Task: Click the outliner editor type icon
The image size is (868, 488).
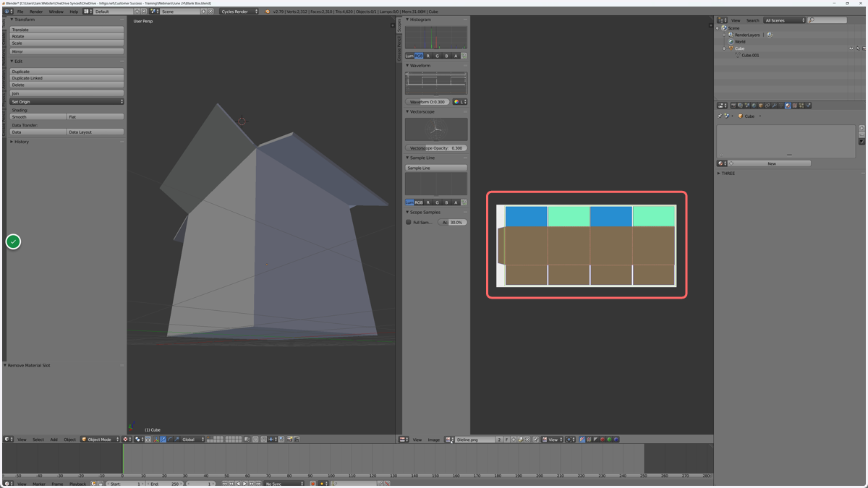Action: click(722, 20)
